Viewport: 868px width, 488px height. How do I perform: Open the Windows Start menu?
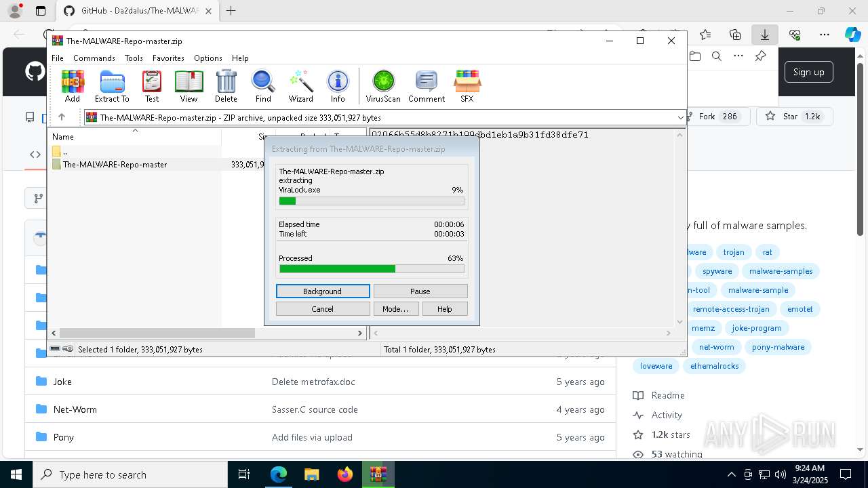click(x=16, y=474)
